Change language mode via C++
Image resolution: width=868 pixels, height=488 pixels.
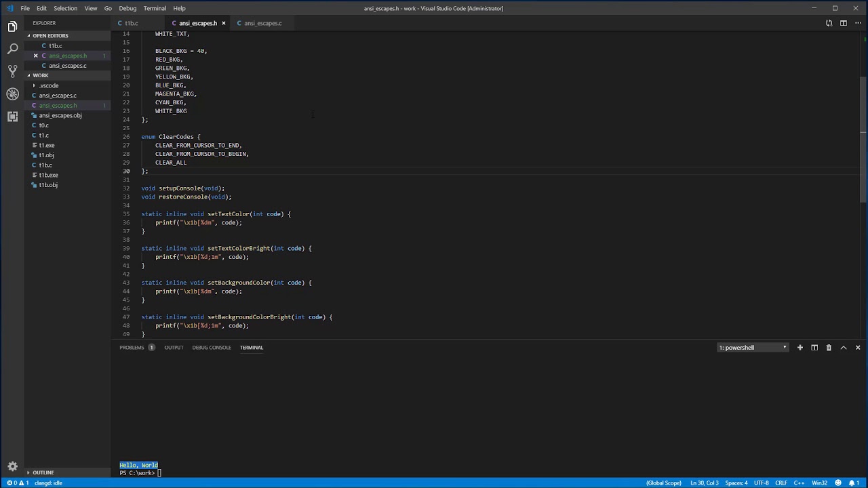[799, 483]
